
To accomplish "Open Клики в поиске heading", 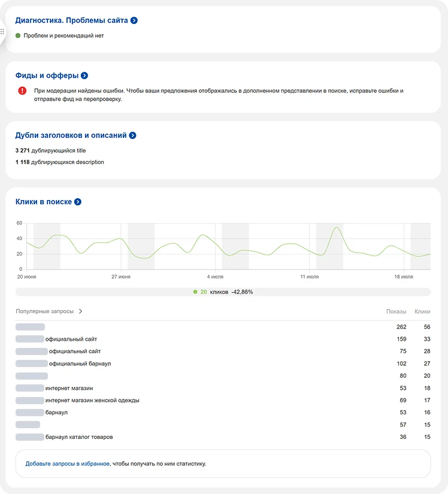I will click(43, 202).
